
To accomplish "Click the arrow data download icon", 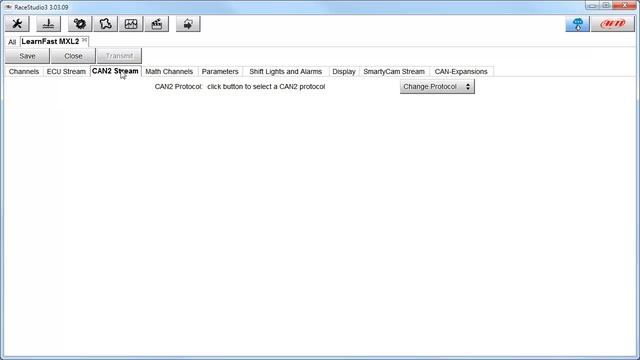I will tap(188, 24).
